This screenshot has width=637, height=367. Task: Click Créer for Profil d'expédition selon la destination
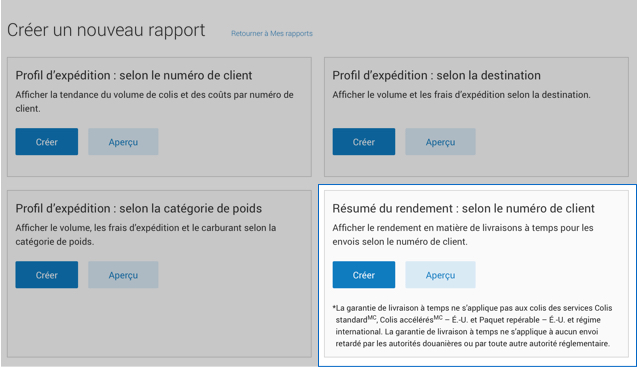point(364,141)
